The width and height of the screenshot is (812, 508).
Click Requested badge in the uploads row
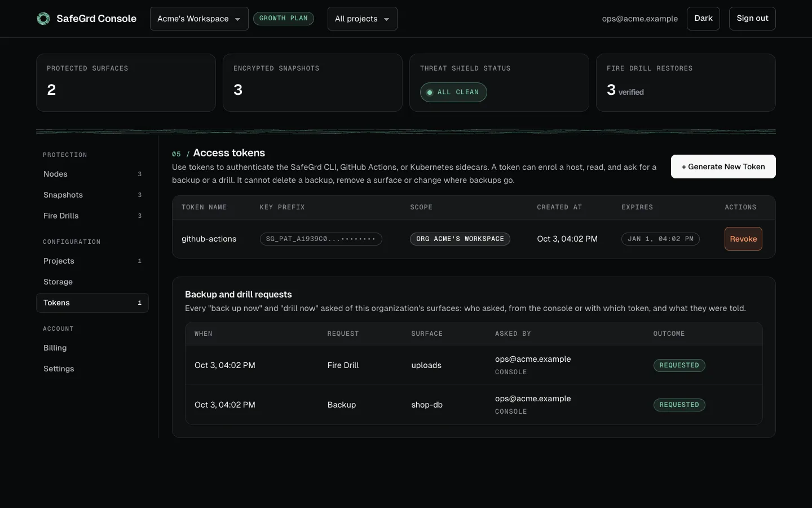click(679, 365)
